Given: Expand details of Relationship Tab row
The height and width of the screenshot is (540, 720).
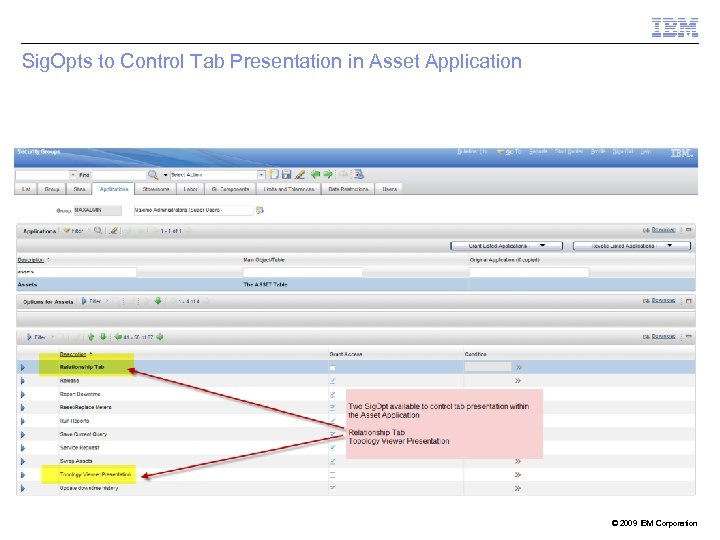Looking at the screenshot, I should coord(22,367).
